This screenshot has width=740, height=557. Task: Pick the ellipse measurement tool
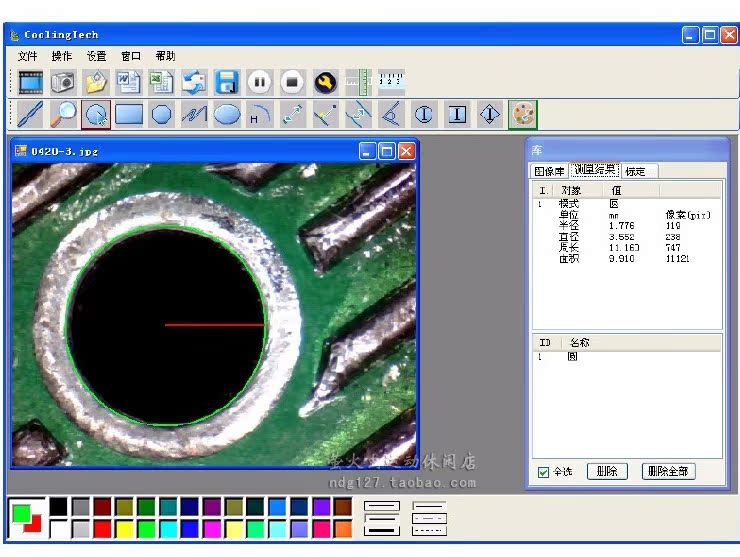227,115
